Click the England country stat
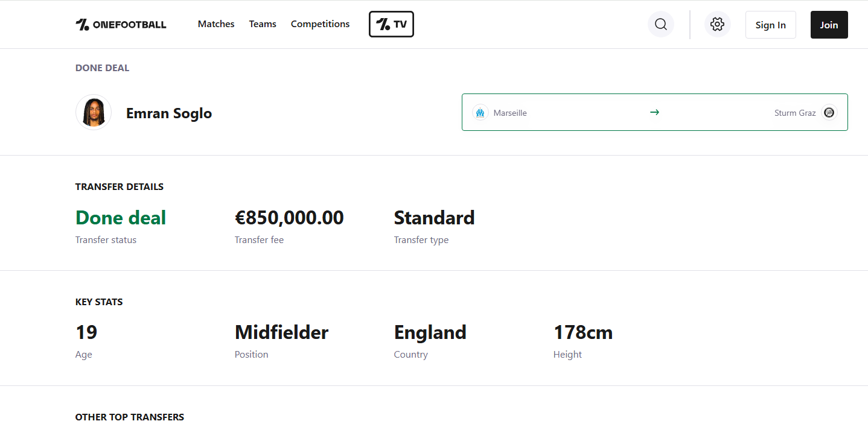868x424 pixels. click(x=430, y=332)
